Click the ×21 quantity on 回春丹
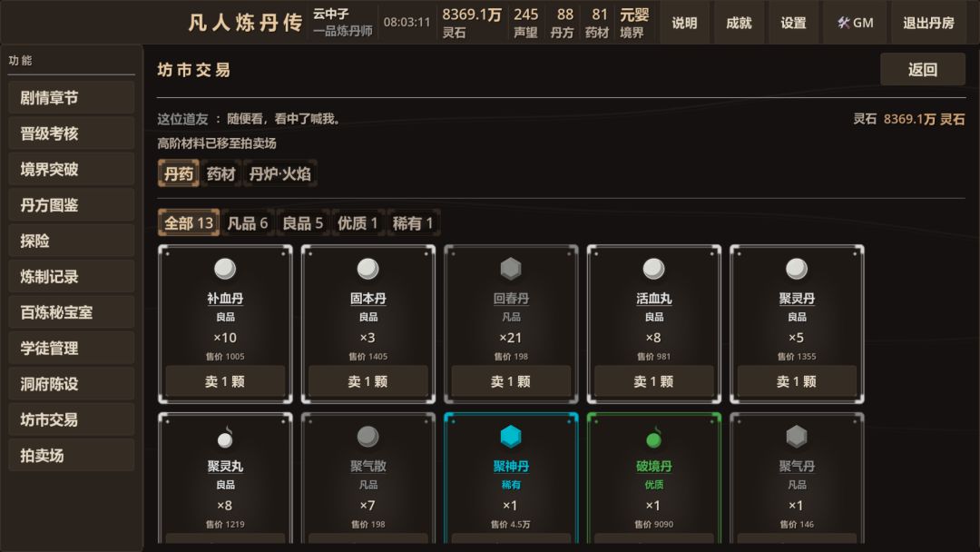 pos(511,338)
